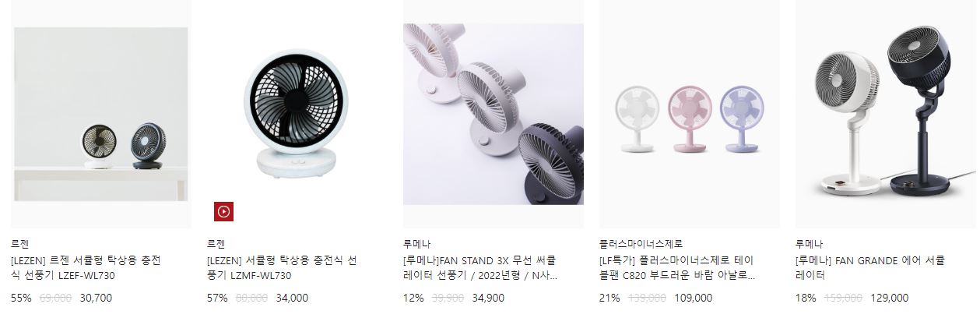Open the LEZEN LZEF-WL730 fan image
This screenshot has width=980, height=325.
101,114
